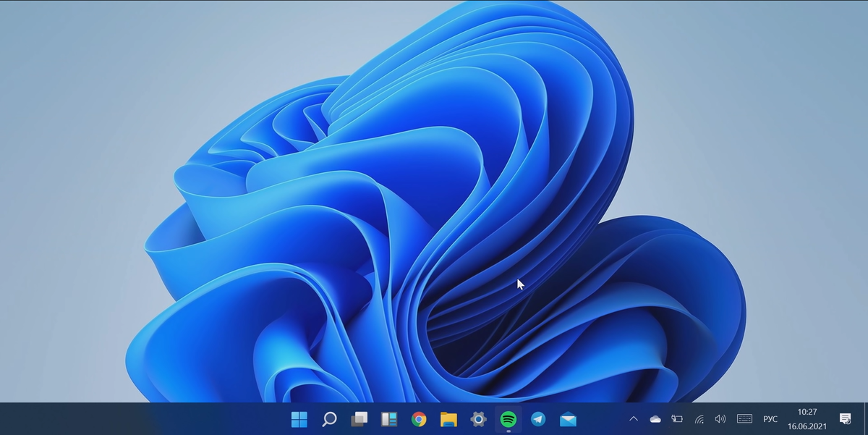
Task: Open touch keyboard tray icon
Action: point(744,419)
